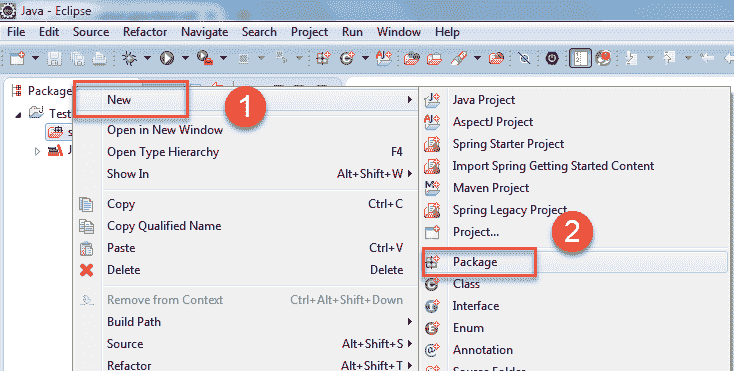Click the Save All toolbar icon

[78, 58]
